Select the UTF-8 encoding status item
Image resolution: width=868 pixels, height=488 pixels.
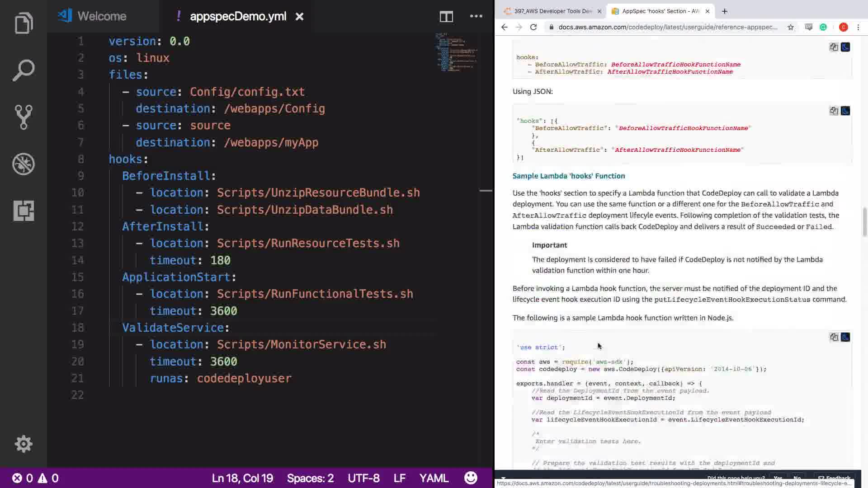363,478
